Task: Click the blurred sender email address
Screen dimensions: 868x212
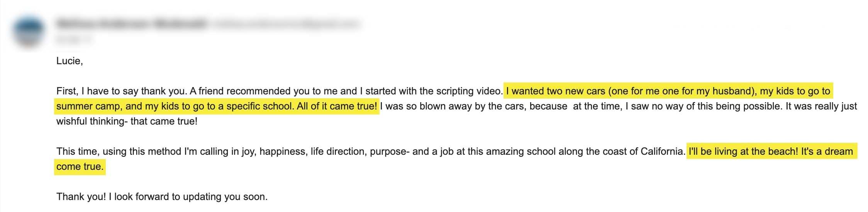Action: point(286,24)
